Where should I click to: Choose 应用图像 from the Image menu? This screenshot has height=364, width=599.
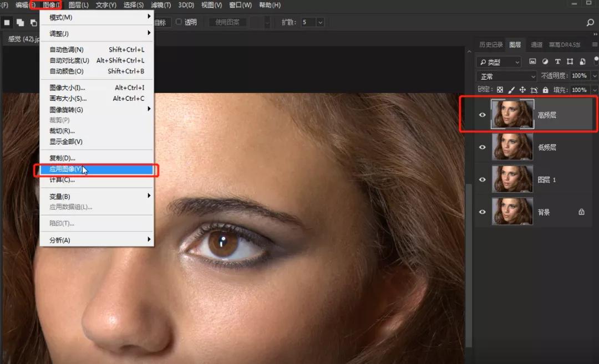[x=65, y=169]
